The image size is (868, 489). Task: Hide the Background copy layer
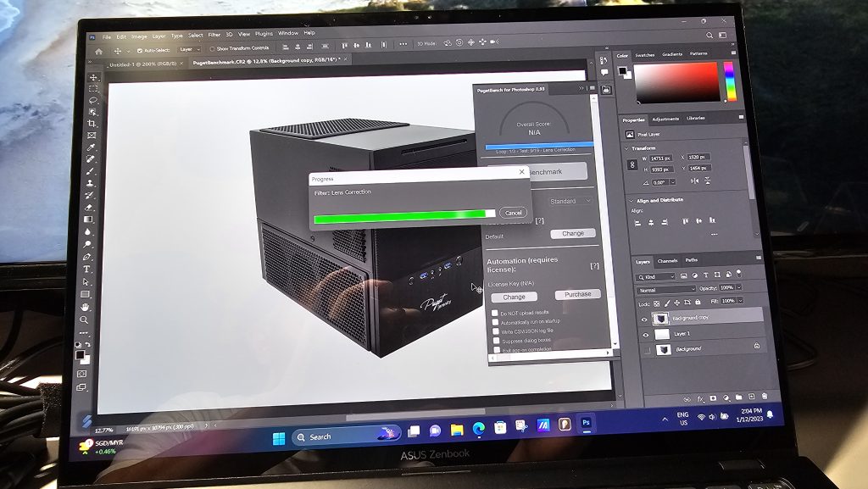[x=644, y=320]
